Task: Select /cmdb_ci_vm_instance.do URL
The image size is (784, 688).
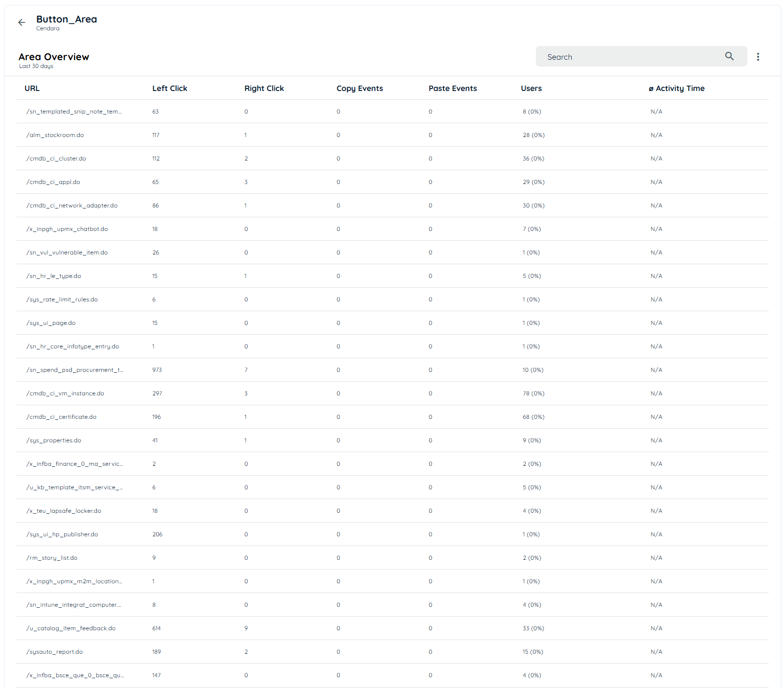Action: point(65,393)
